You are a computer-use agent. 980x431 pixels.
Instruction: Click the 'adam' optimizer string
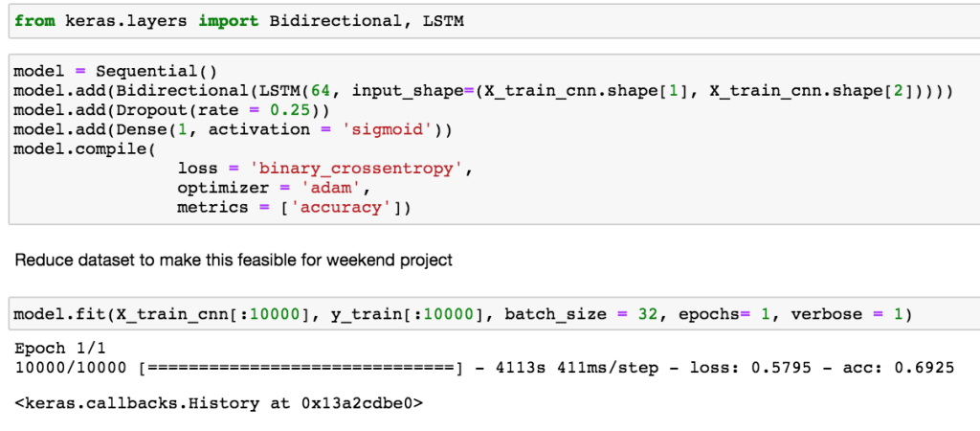[331, 188]
